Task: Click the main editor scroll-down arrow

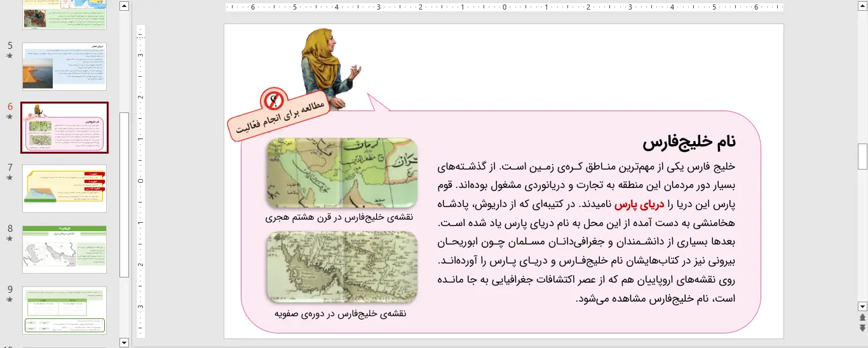Action: (862, 305)
